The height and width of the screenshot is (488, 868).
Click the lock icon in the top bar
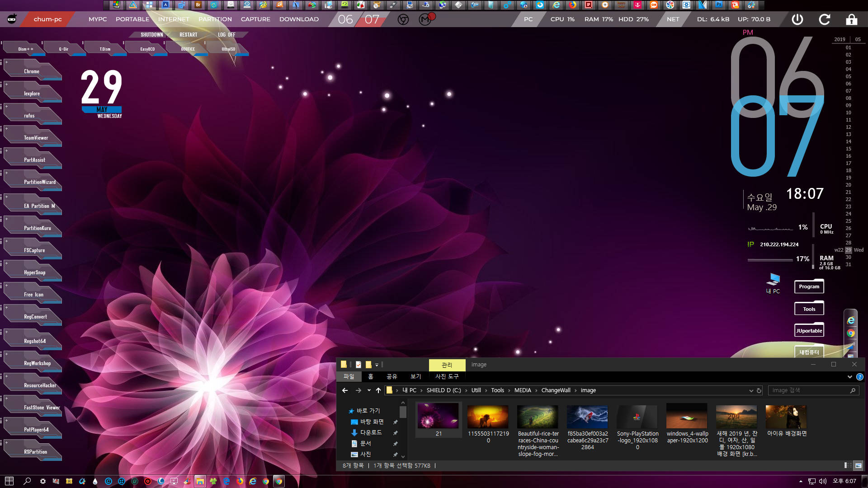(852, 19)
